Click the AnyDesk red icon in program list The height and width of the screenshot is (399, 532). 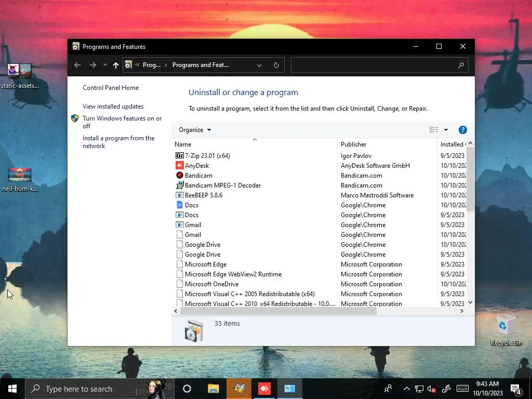click(179, 165)
